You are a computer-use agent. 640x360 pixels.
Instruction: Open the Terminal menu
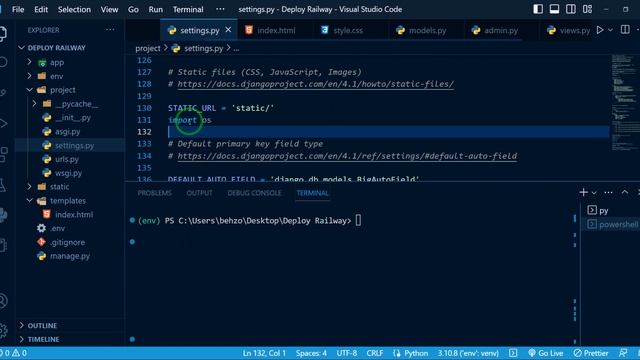coord(188,9)
